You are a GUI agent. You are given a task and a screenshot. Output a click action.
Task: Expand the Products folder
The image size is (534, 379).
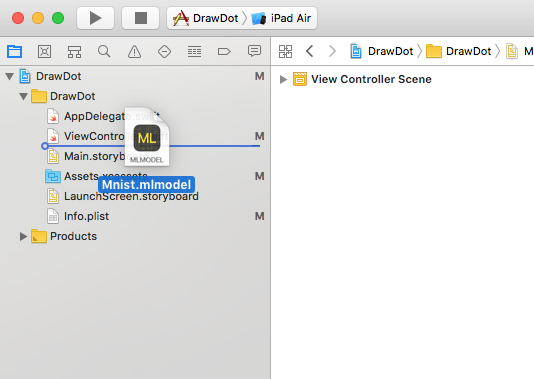click(23, 236)
